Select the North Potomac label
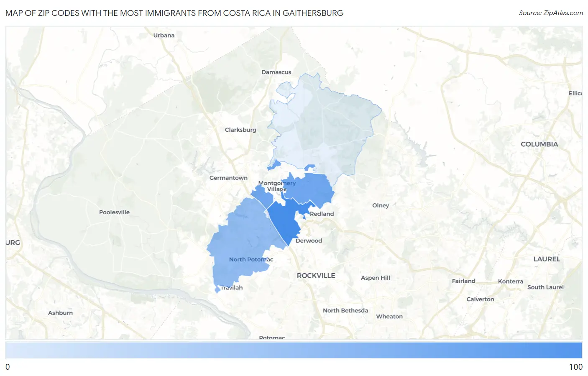 point(251,259)
